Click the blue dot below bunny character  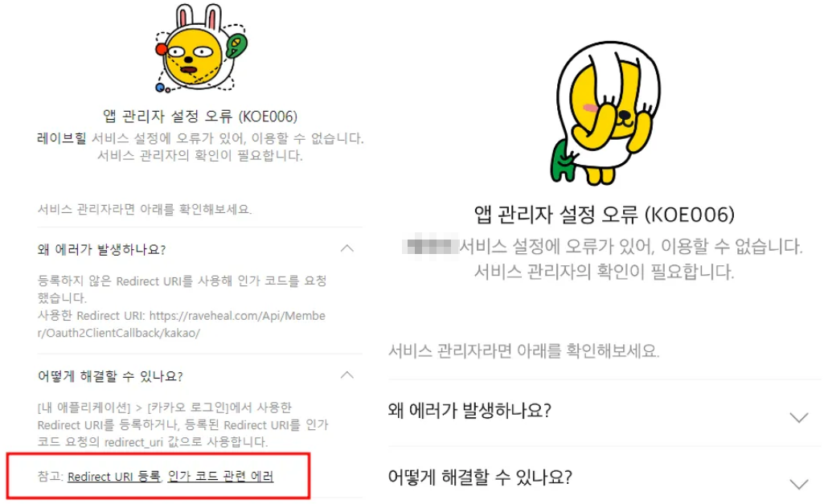[x=160, y=88]
